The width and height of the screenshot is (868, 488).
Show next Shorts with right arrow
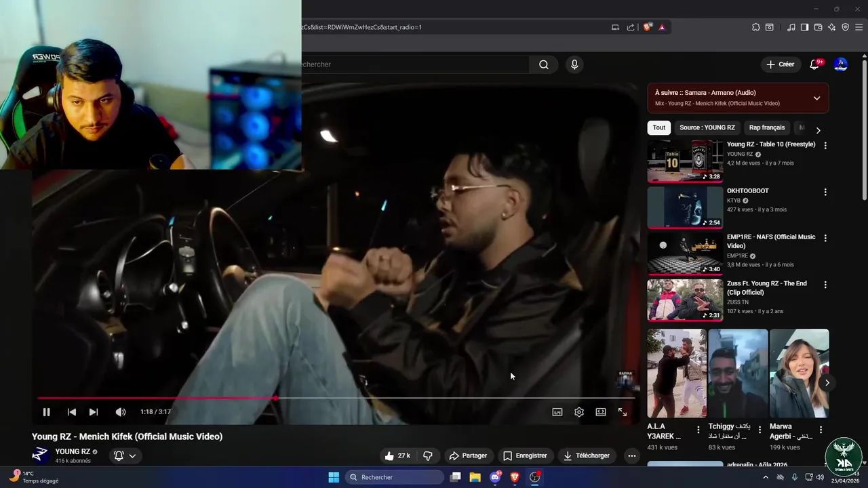(x=827, y=383)
